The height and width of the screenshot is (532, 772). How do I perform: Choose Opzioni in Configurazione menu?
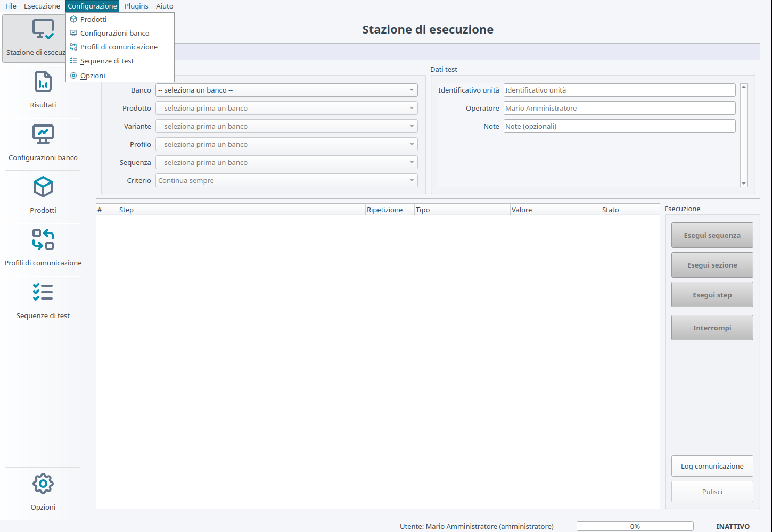click(120, 76)
